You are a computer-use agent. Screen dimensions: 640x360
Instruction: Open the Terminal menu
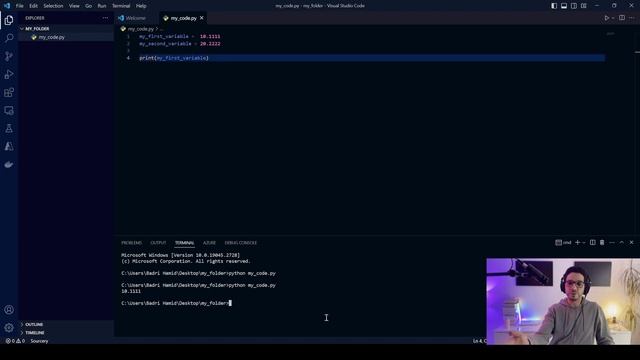[121, 6]
